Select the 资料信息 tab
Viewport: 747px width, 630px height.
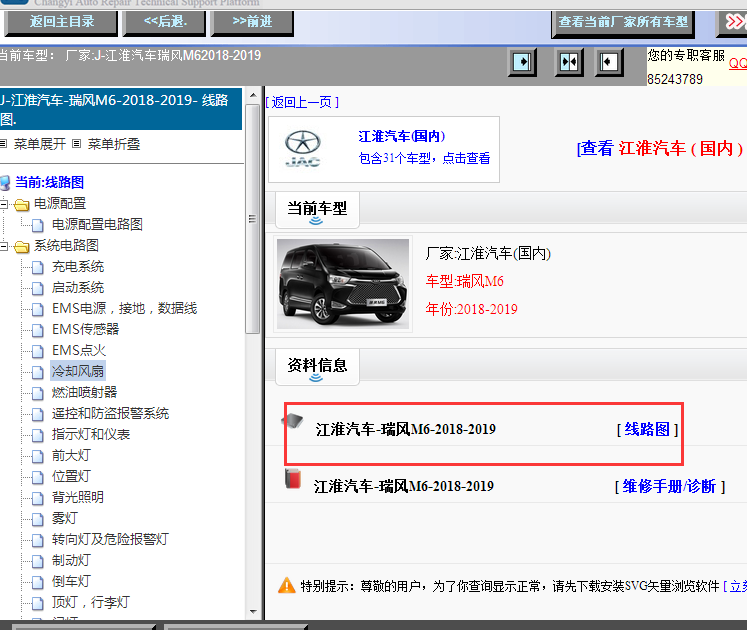[317, 366]
